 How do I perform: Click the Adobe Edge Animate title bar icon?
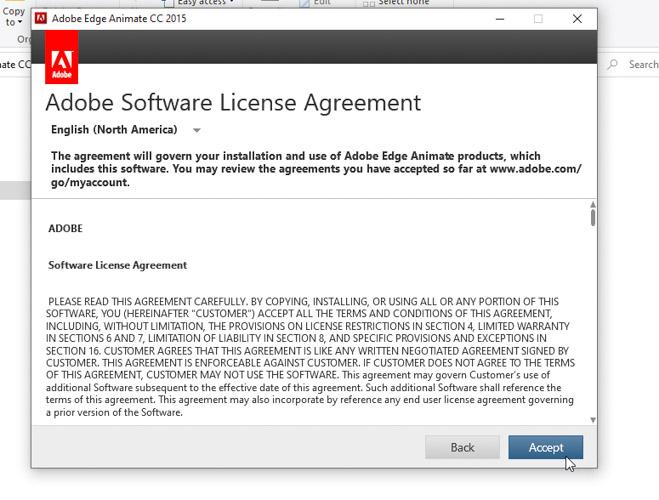41,18
